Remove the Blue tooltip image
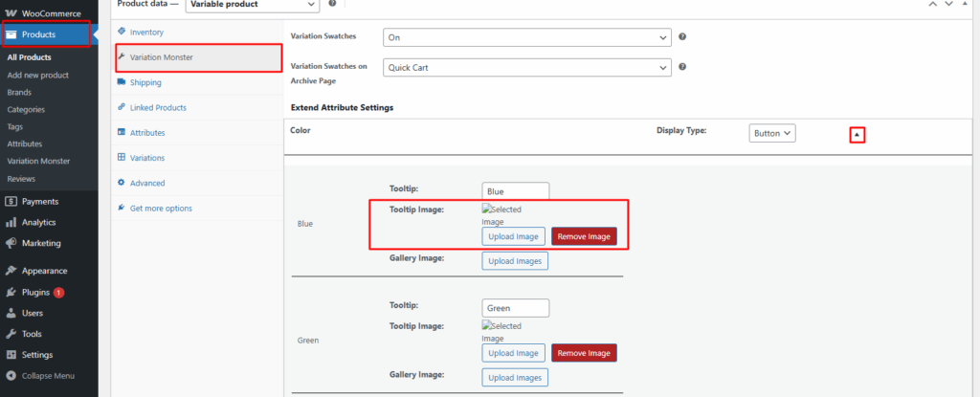 click(584, 237)
